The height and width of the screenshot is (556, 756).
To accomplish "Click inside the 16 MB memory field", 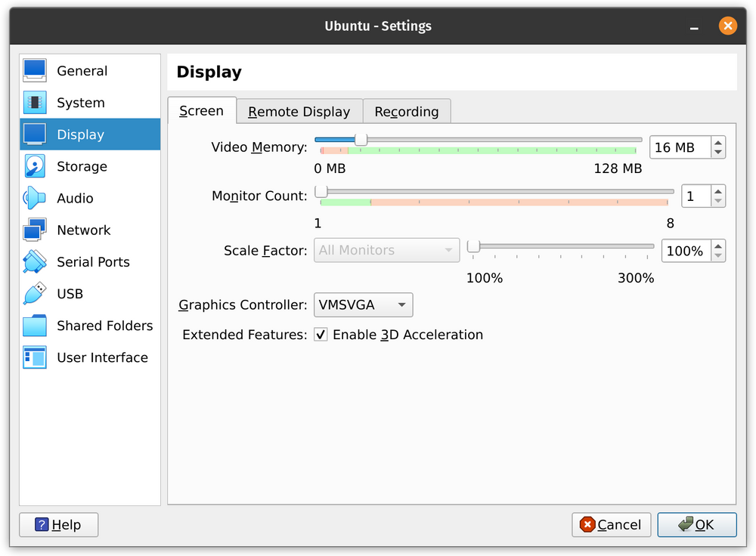I will 677,147.
